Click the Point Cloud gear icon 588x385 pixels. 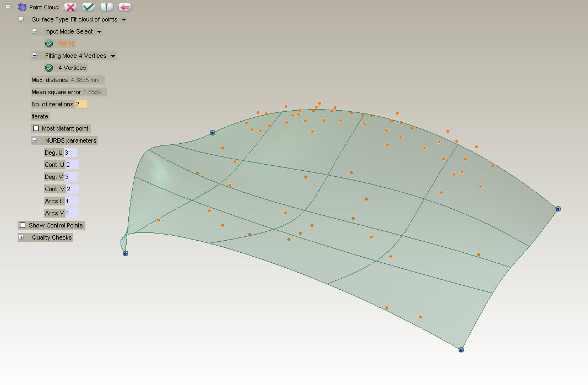(22, 7)
